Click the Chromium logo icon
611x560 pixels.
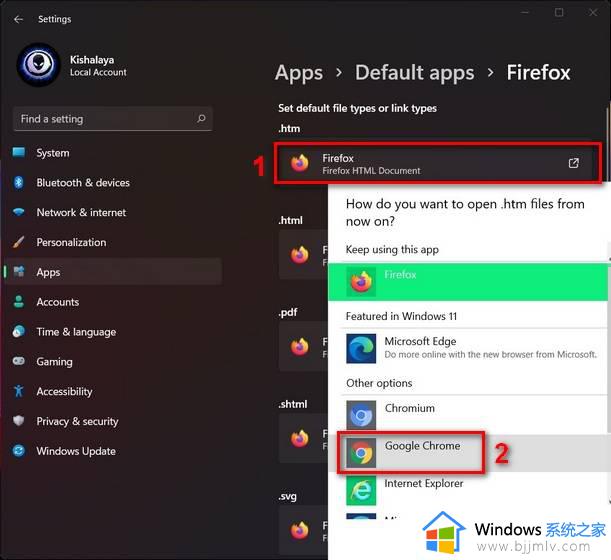click(x=361, y=415)
